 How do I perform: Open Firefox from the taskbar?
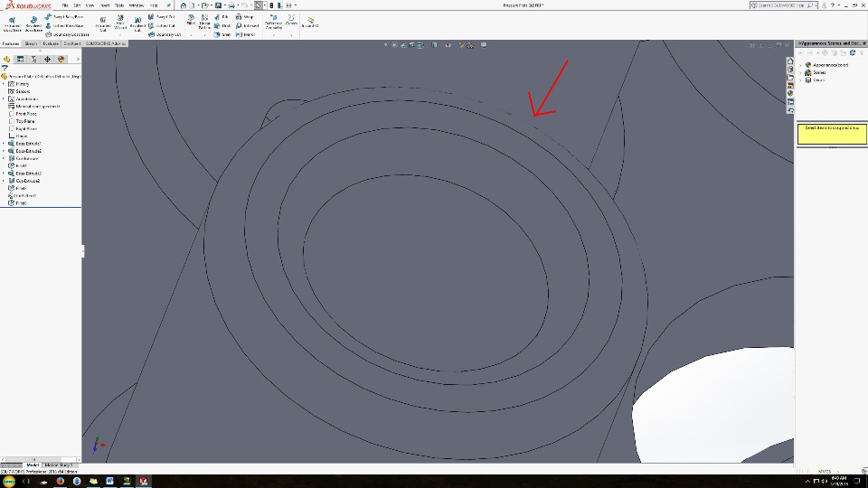point(60,481)
